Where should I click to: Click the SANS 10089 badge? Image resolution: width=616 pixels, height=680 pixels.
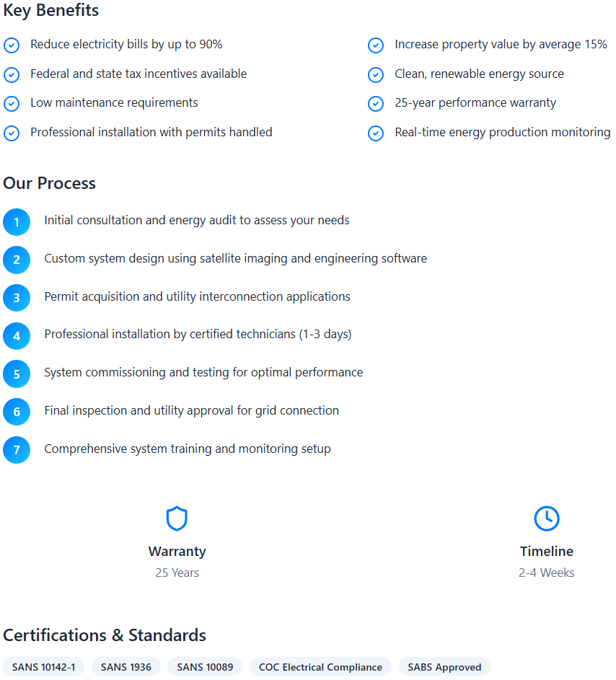click(205, 666)
